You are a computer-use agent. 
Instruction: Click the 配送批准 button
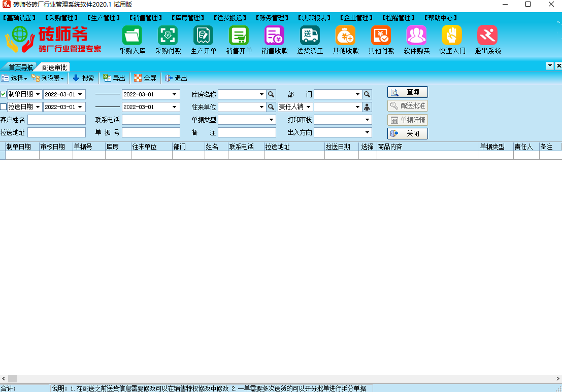coord(408,105)
